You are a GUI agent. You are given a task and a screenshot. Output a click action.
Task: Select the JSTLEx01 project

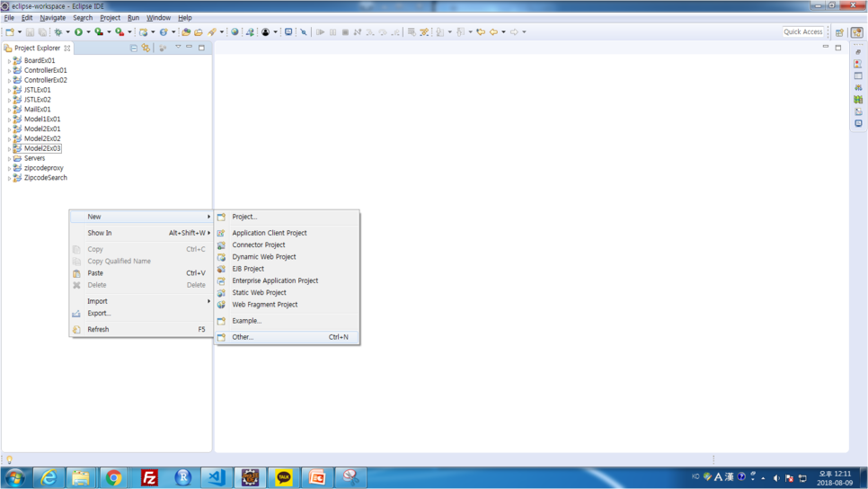click(37, 90)
